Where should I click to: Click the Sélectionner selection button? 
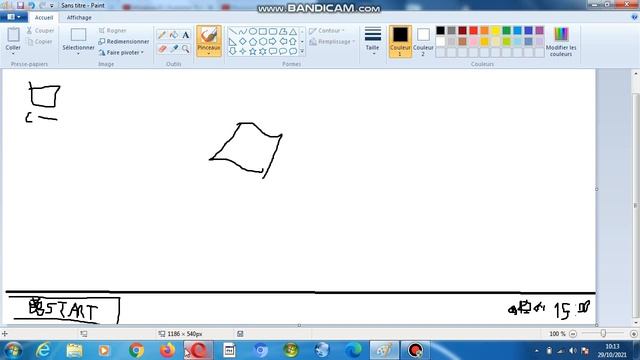click(78, 38)
